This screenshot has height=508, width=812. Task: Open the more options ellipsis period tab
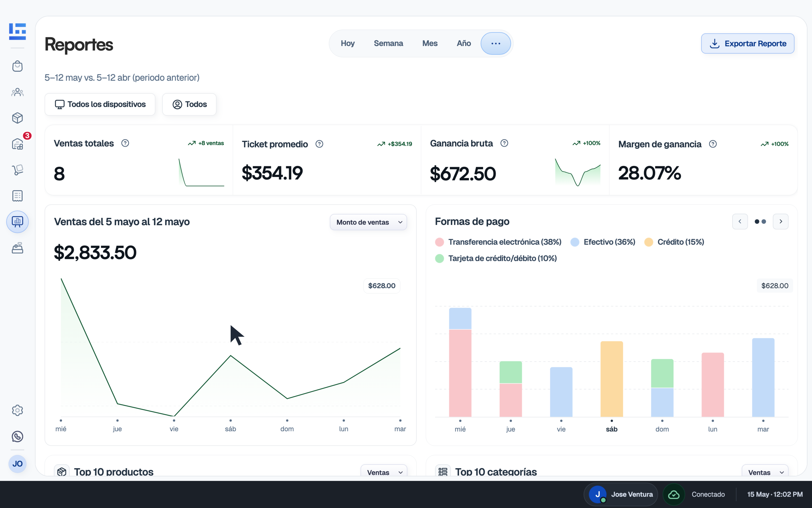(x=496, y=43)
